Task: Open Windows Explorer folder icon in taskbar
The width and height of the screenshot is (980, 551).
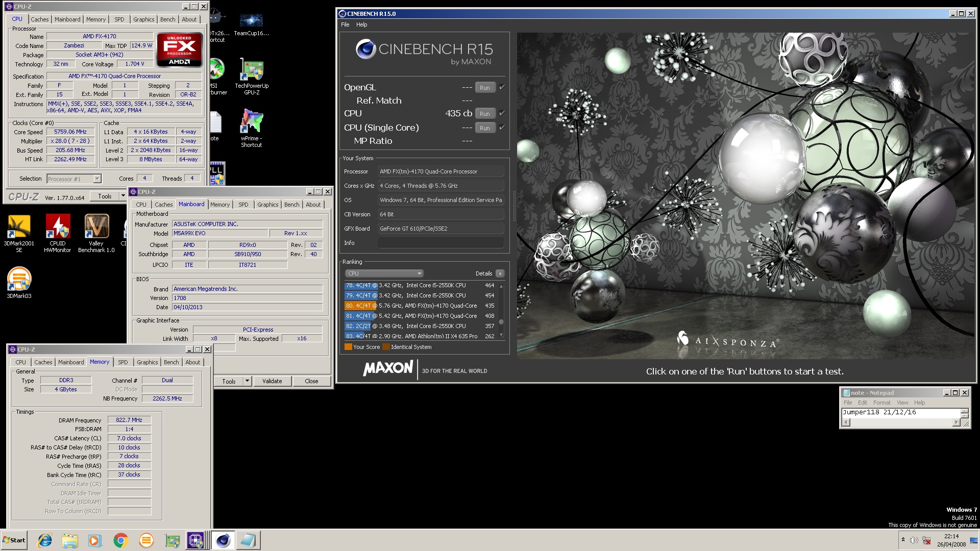Action: [x=70, y=540]
